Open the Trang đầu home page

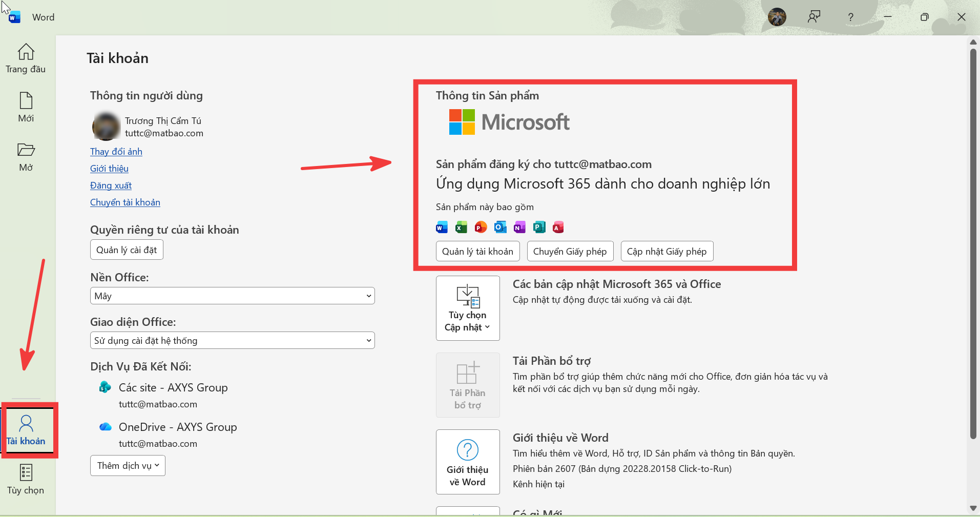click(26, 58)
